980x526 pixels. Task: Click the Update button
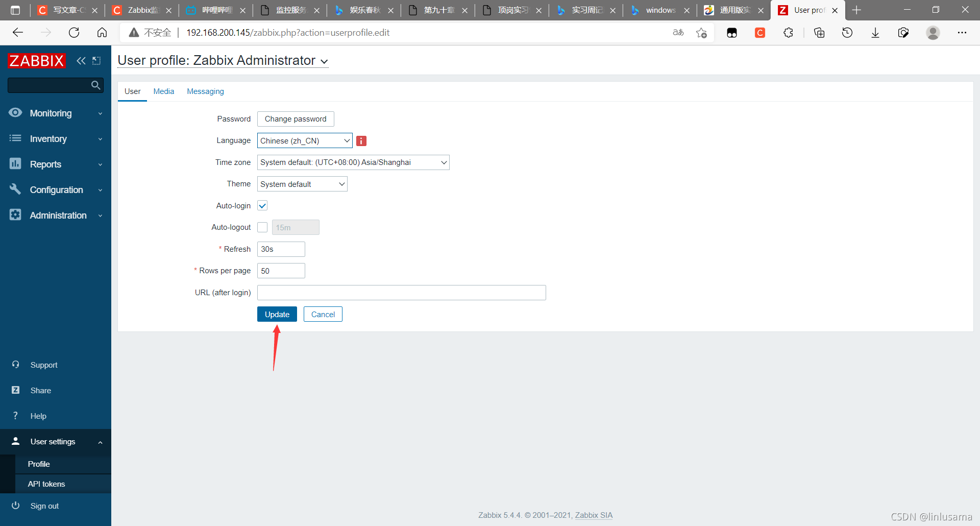click(x=277, y=314)
